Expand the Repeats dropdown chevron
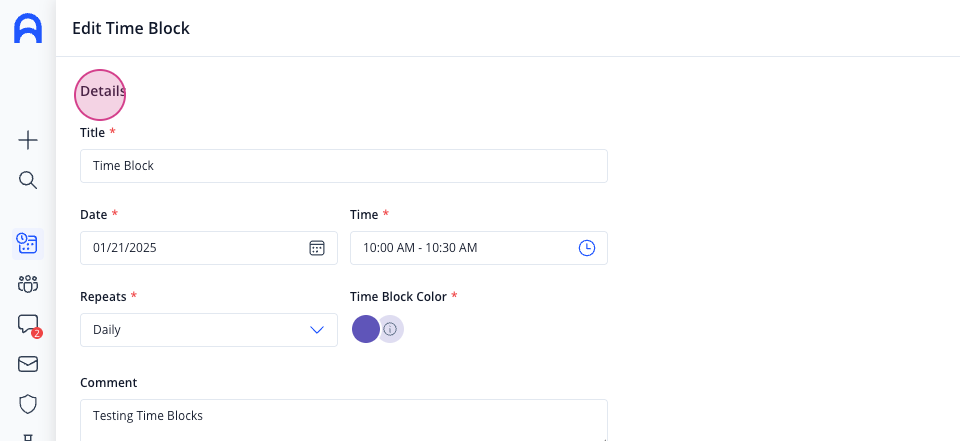The width and height of the screenshot is (960, 441). (317, 330)
